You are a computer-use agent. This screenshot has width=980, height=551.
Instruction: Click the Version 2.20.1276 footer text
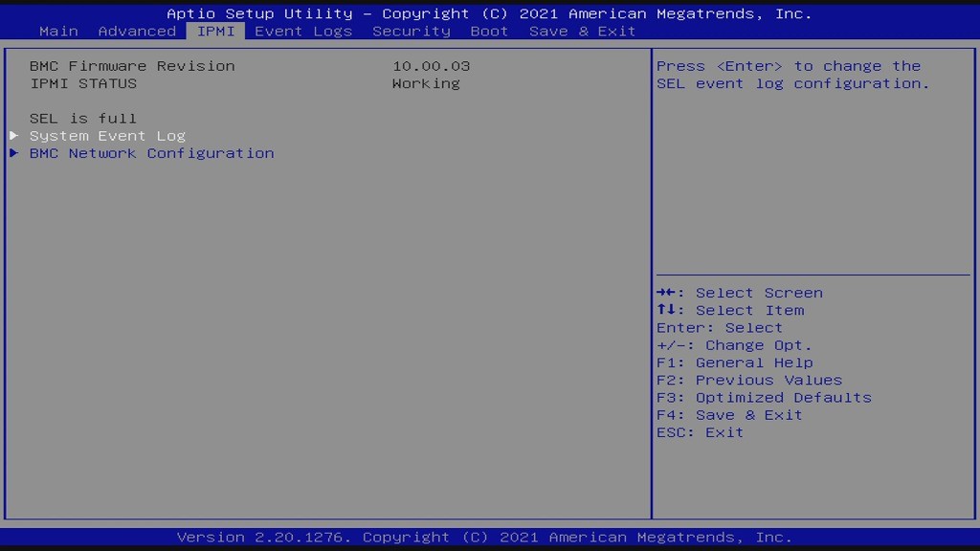[484, 538]
